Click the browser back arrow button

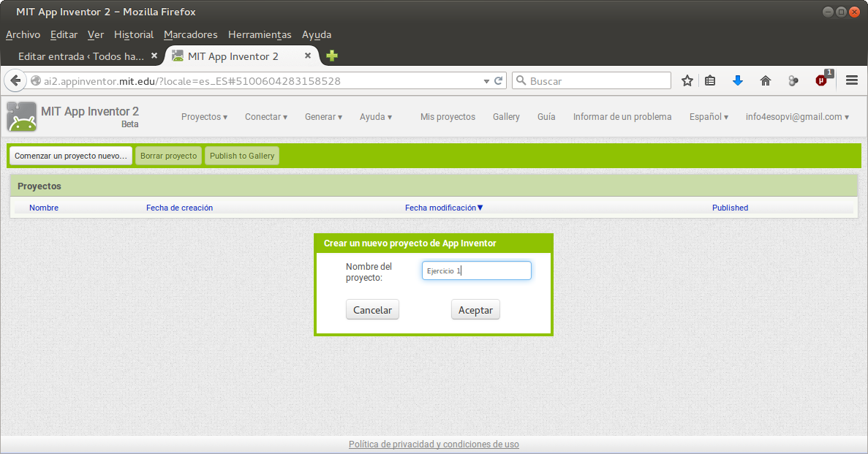pos(15,81)
